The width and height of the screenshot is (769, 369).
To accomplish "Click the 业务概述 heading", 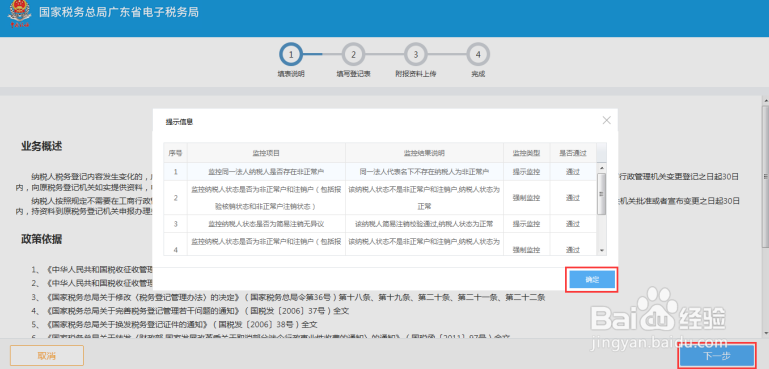I will click(41, 146).
